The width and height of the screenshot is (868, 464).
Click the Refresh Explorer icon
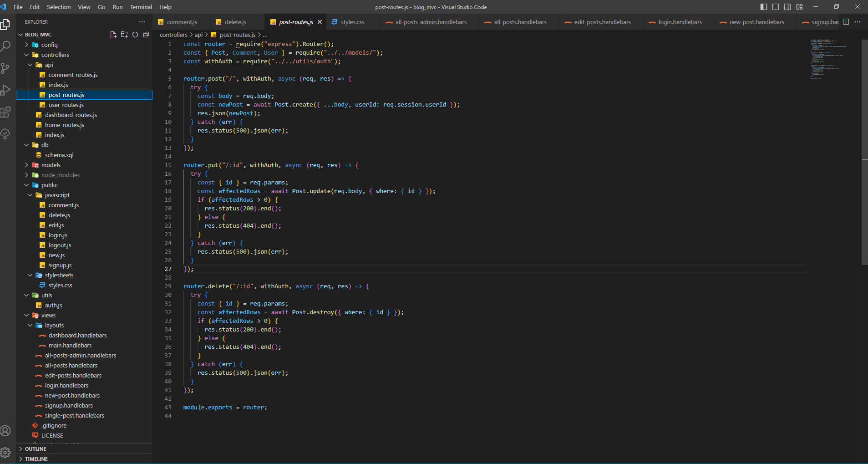pyautogui.click(x=135, y=35)
